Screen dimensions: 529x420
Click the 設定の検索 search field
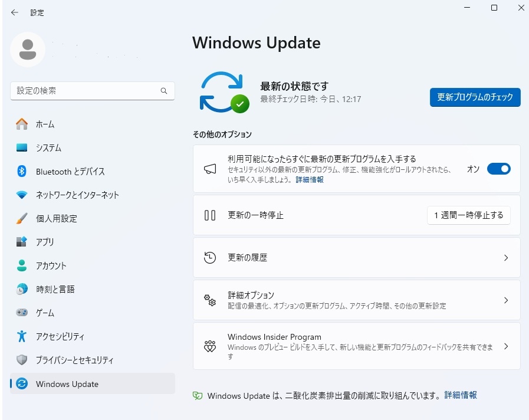(x=93, y=91)
